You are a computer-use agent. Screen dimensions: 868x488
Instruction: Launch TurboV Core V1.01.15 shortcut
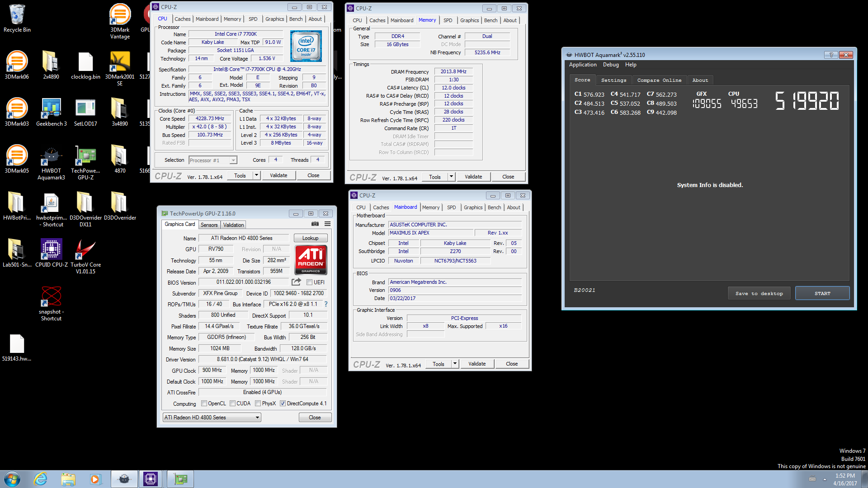[x=85, y=256]
